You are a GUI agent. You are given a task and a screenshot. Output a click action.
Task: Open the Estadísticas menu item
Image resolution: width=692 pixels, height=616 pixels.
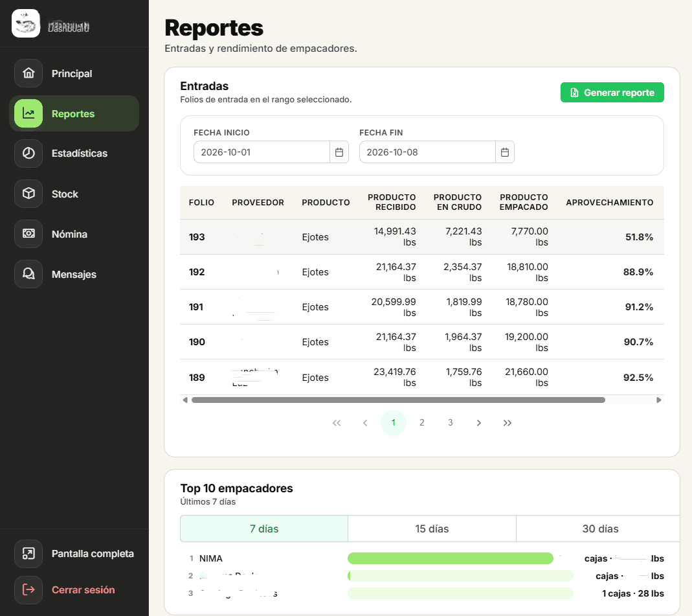pos(74,154)
